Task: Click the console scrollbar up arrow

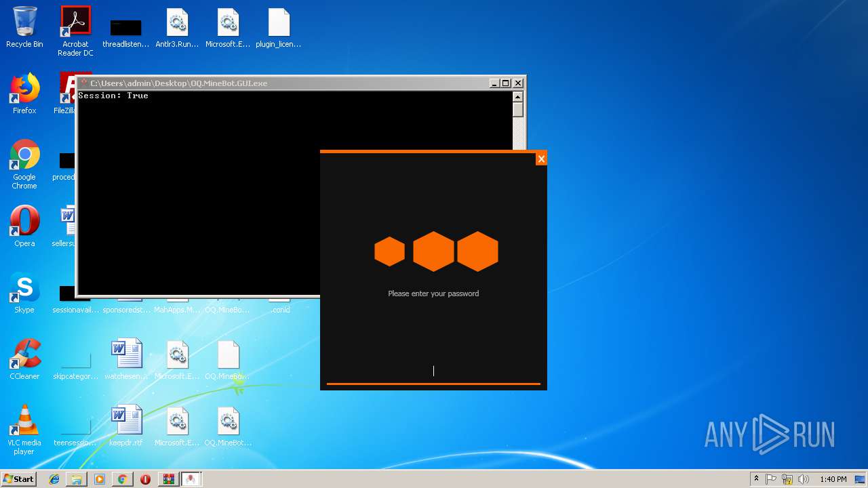Action: [518, 96]
